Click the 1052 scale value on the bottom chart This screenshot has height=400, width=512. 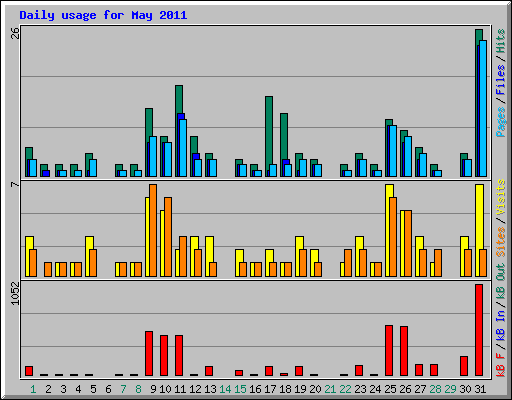[15, 293]
